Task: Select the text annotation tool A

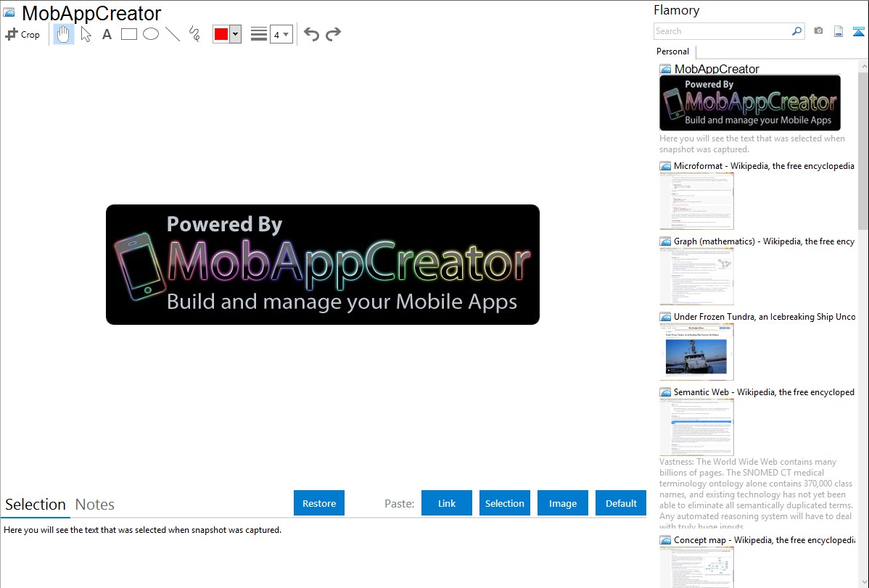Action: click(107, 34)
